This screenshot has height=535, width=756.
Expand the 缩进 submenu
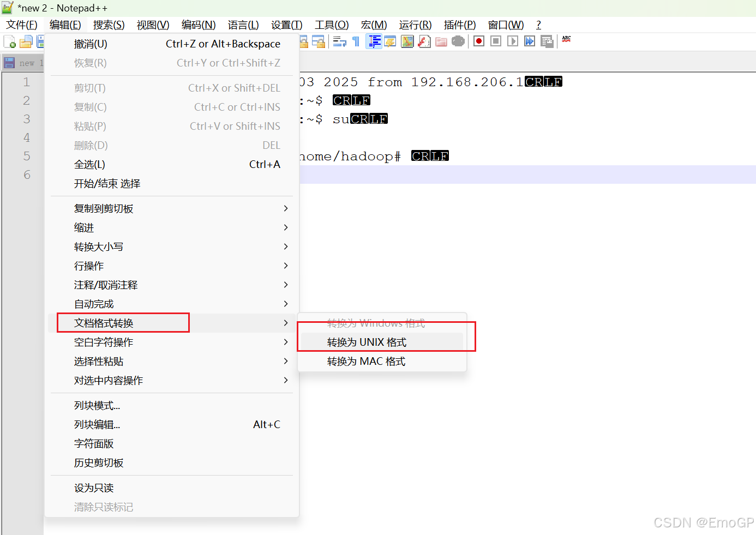point(172,228)
